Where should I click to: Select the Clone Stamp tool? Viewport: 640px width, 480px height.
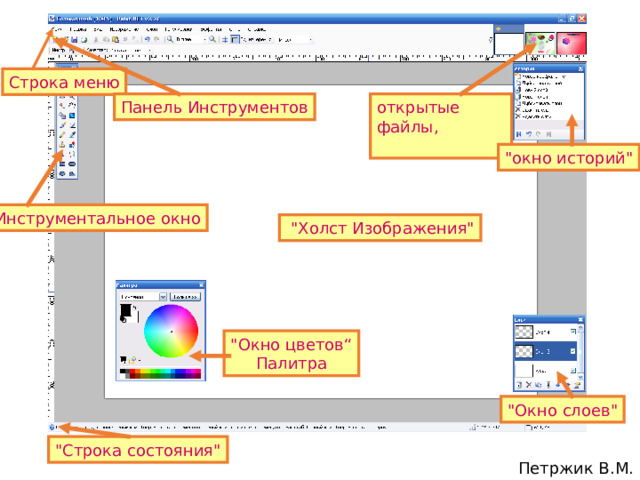tap(62, 145)
